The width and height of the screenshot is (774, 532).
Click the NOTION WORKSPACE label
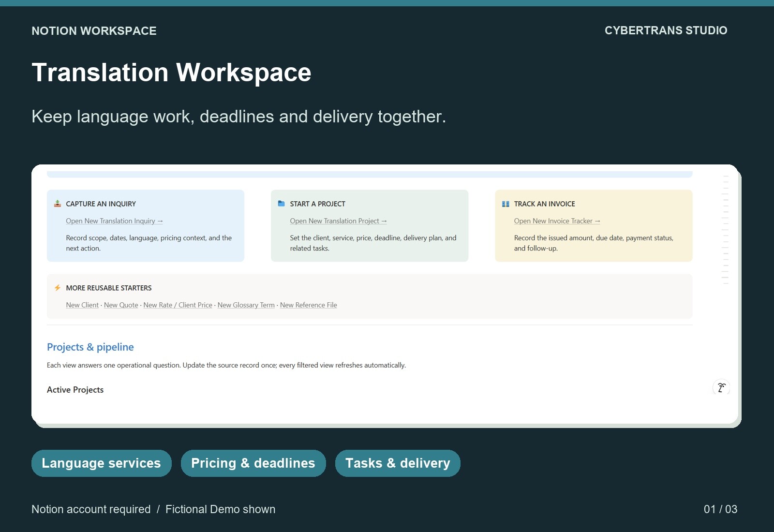pyautogui.click(x=94, y=31)
